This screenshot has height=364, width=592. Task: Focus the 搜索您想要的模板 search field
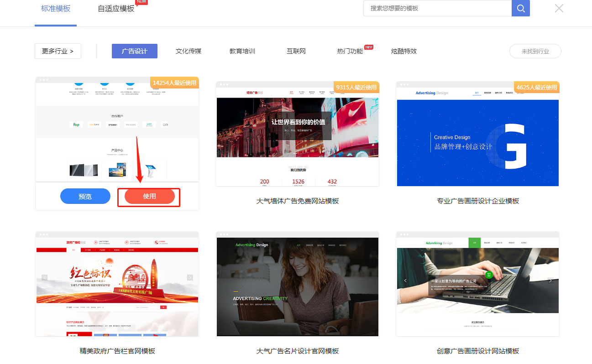(x=437, y=8)
